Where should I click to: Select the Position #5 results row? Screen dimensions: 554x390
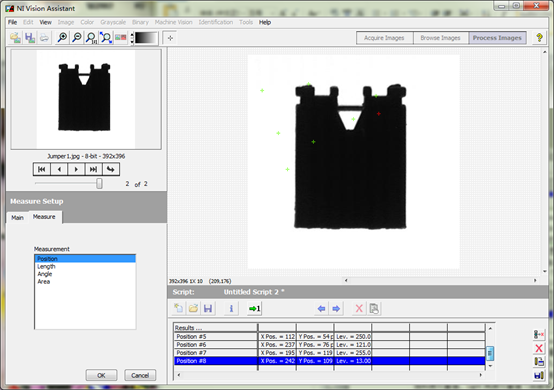coord(330,337)
